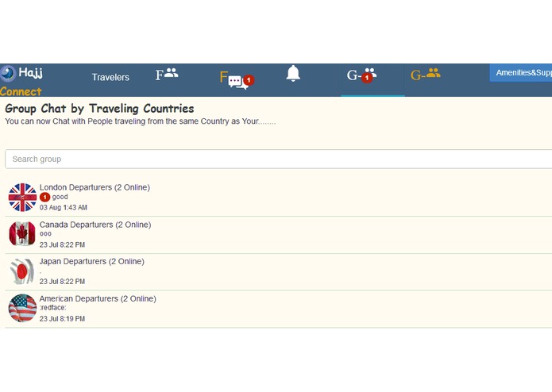The width and height of the screenshot is (552, 392).
Task: Open the Travelers menu item
Action: pyautogui.click(x=110, y=77)
